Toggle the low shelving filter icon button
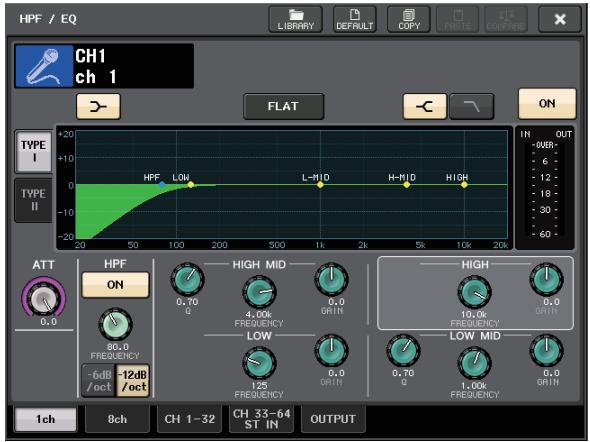Viewport: 590px width, 442px height. pos(98,107)
